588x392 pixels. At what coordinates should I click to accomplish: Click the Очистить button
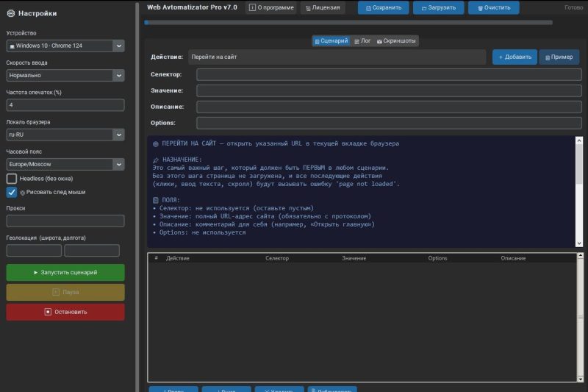pyautogui.click(x=493, y=7)
